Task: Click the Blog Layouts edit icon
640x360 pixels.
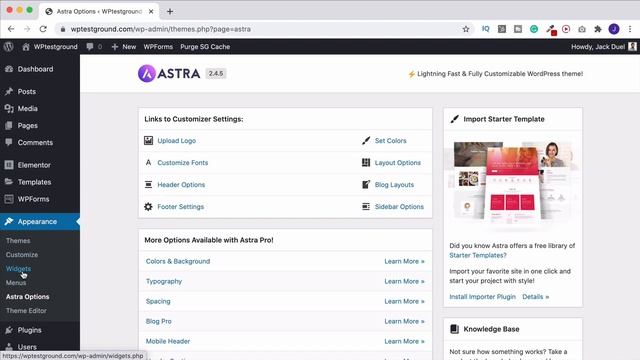Action: (366, 184)
